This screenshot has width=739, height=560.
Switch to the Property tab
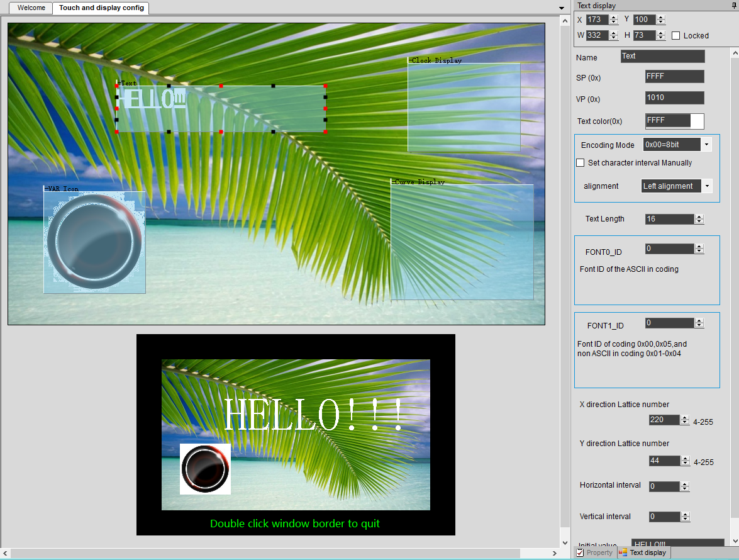click(x=595, y=552)
